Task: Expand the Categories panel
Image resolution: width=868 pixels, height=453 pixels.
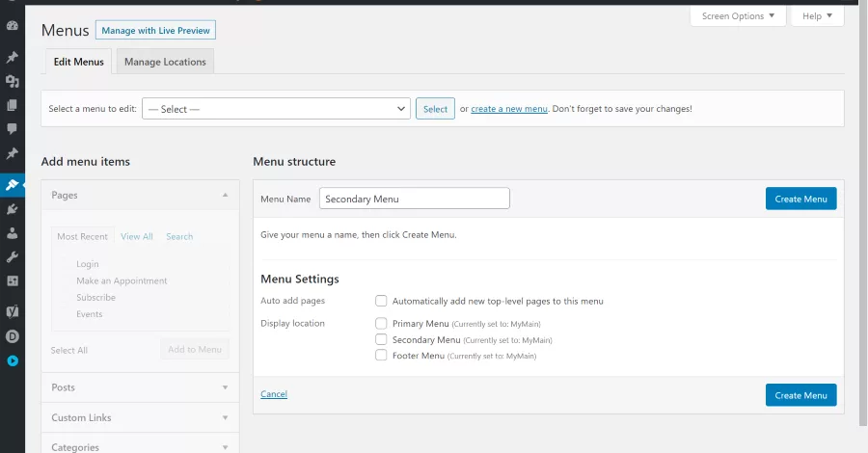Action: 225,447
